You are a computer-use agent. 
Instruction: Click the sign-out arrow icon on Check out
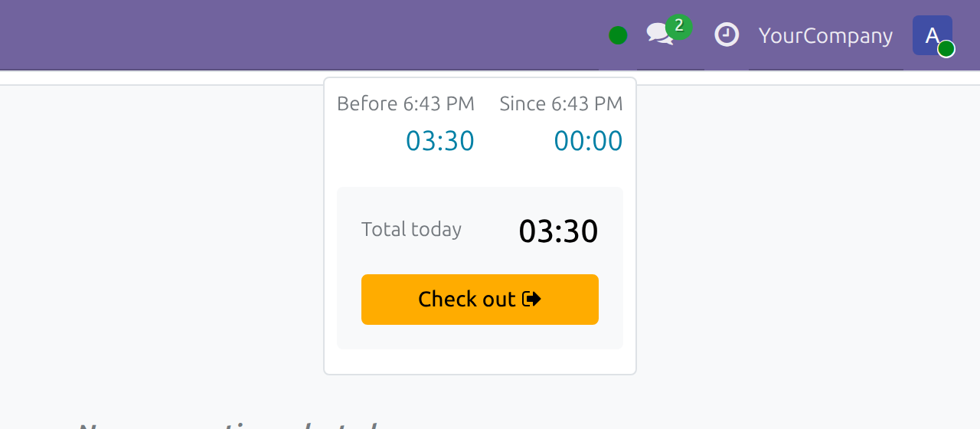[532, 299]
